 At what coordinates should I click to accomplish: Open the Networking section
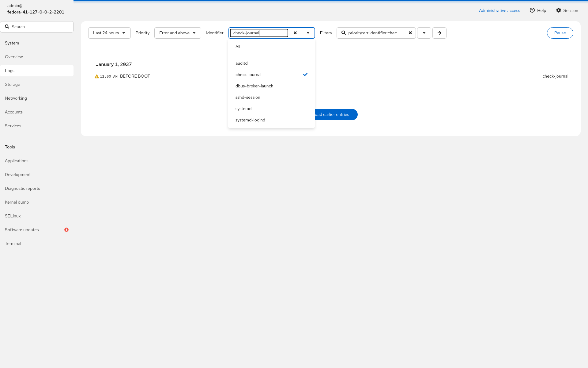(37, 98)
